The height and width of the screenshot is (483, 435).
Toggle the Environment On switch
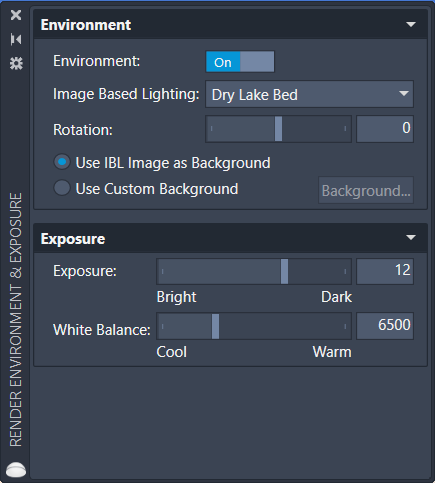click(240, 62)
